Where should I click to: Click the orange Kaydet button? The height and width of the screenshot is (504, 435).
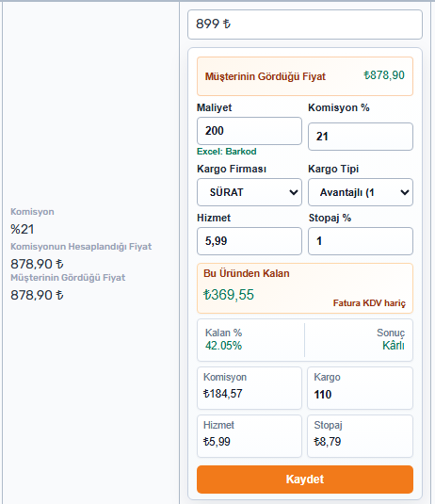point(305,480)
